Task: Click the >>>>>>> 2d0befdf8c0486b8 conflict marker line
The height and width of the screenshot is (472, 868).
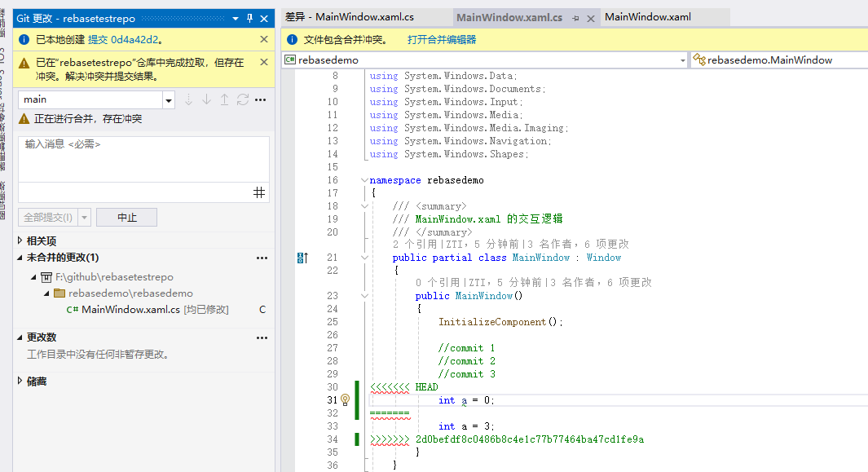Action: 506,439
